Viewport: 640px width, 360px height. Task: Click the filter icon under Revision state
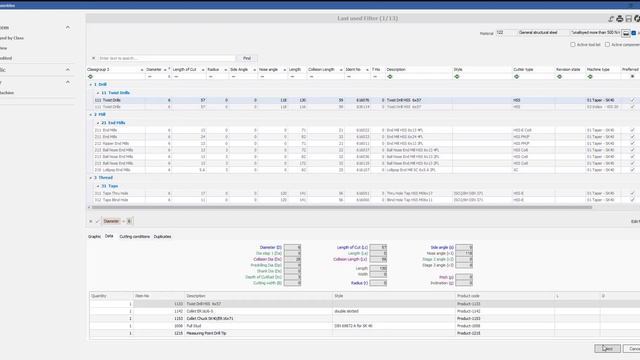(559, 76)
